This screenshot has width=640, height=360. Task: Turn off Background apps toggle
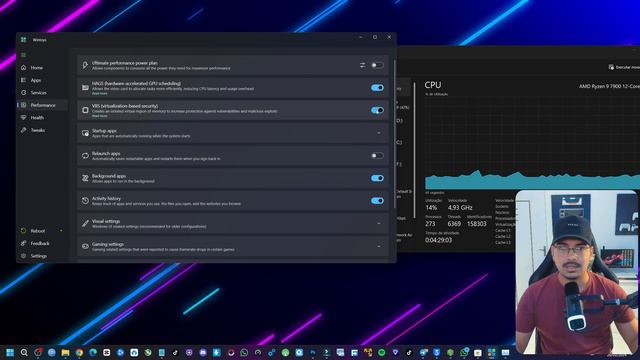377,178
